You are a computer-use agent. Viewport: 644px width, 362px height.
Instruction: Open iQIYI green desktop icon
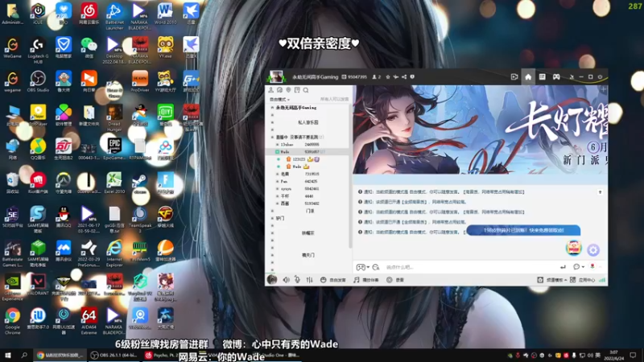[165, 114]
